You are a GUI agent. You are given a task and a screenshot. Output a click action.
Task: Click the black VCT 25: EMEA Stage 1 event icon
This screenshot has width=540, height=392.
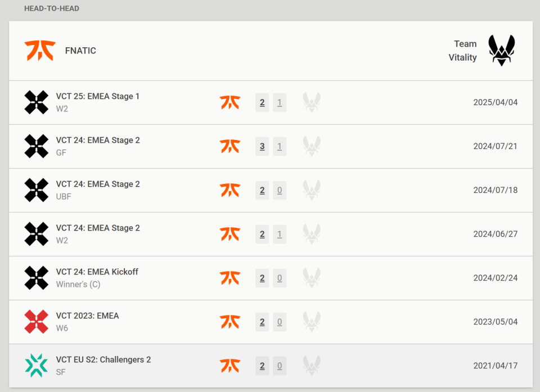click(37, 102)
